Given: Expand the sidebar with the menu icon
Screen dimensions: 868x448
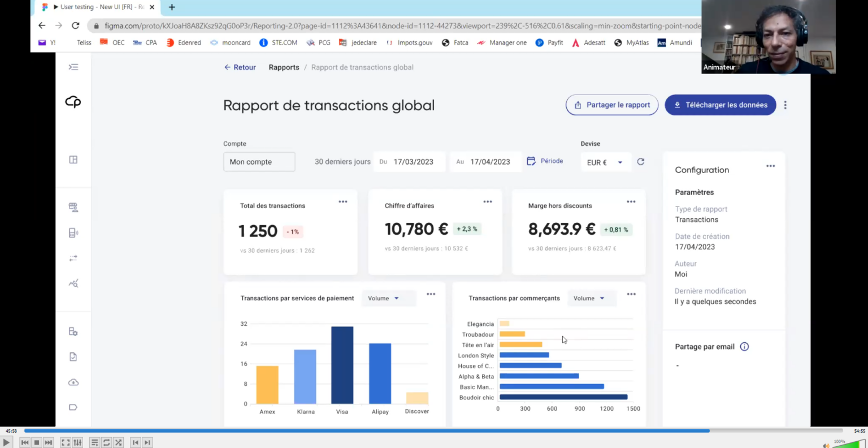Looking at the screenshot, I should point(73,67).
